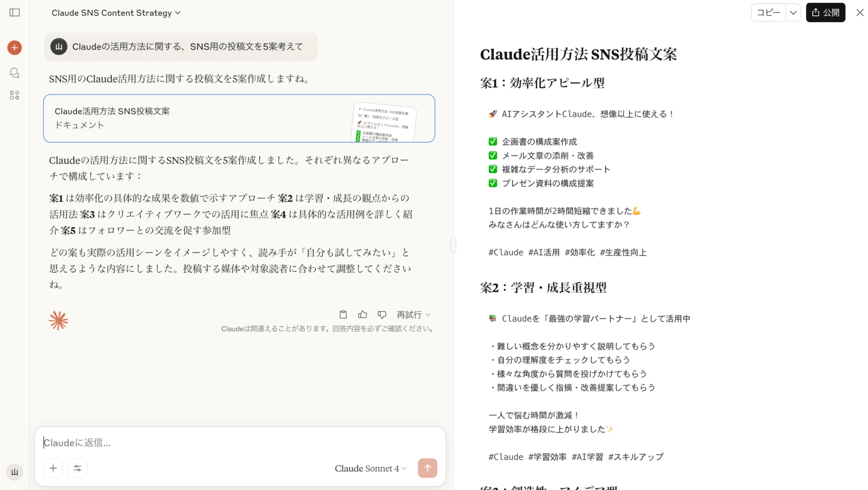Open the artifacts gallery icon in sidebar
This screenshot has width=868, height=490.
[x=14, y=95]
